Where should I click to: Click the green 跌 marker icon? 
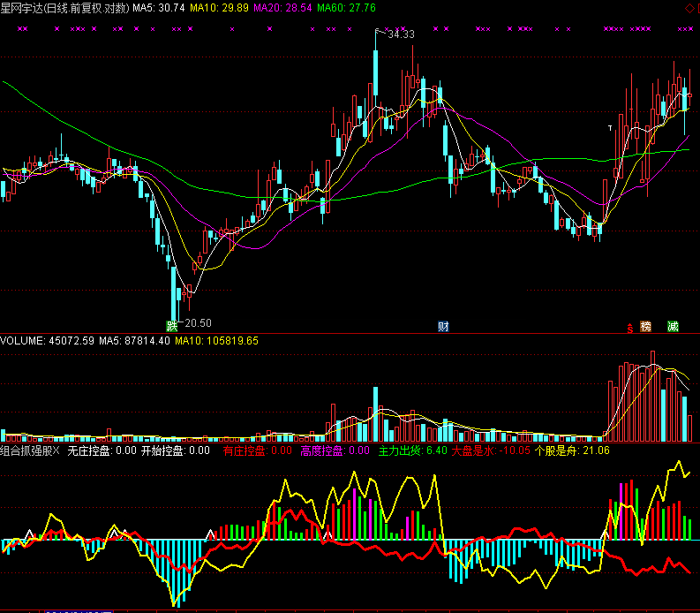coord(172,325)
